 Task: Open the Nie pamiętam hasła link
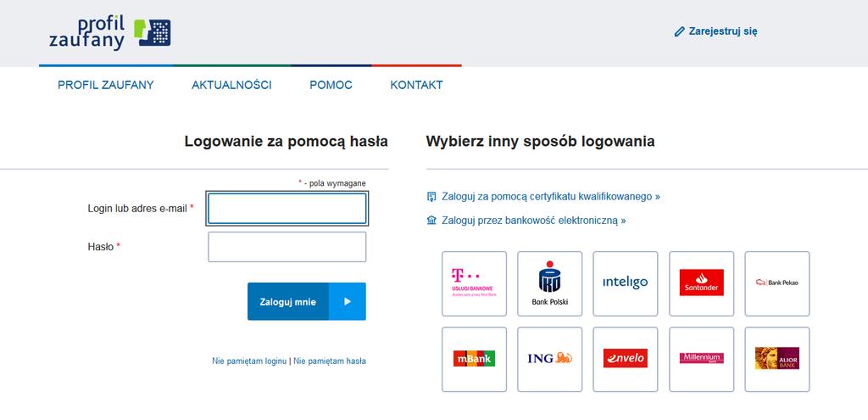point(330,361)
